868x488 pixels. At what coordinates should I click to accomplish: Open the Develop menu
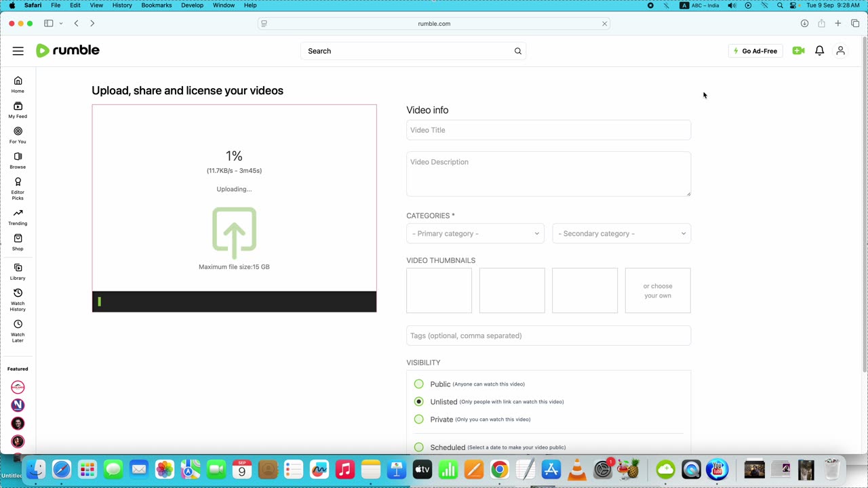click(x=192, y=5)
